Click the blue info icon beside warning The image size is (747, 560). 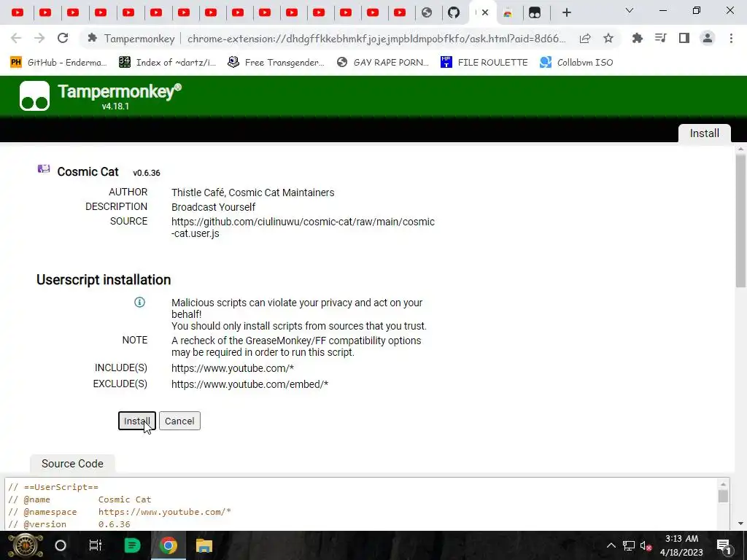coord(139,303)
